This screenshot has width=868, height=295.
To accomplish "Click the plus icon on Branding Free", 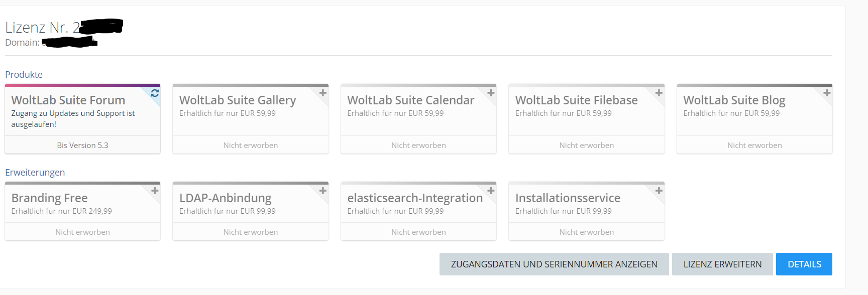I will (x=155, y=191).
